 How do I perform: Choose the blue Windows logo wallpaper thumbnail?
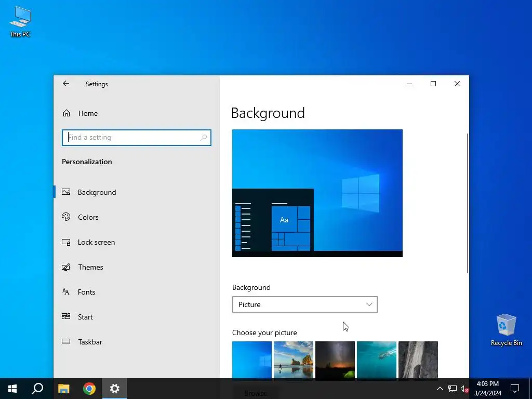[x=252, y=360]
